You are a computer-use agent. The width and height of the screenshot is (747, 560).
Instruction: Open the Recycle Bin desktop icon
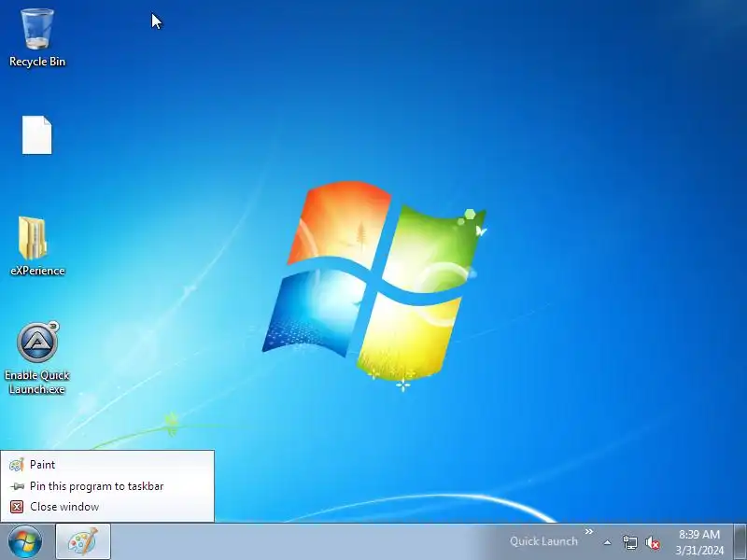pyautogui.click(x=37, y=38)
